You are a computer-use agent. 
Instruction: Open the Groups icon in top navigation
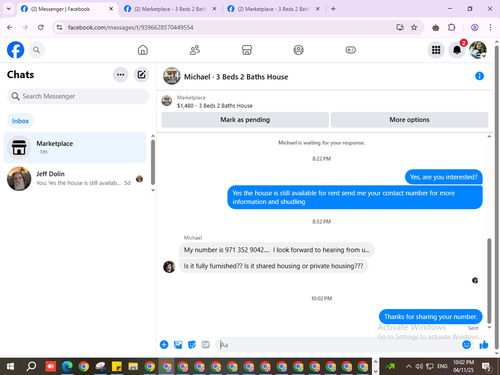[x=298, y=50]
